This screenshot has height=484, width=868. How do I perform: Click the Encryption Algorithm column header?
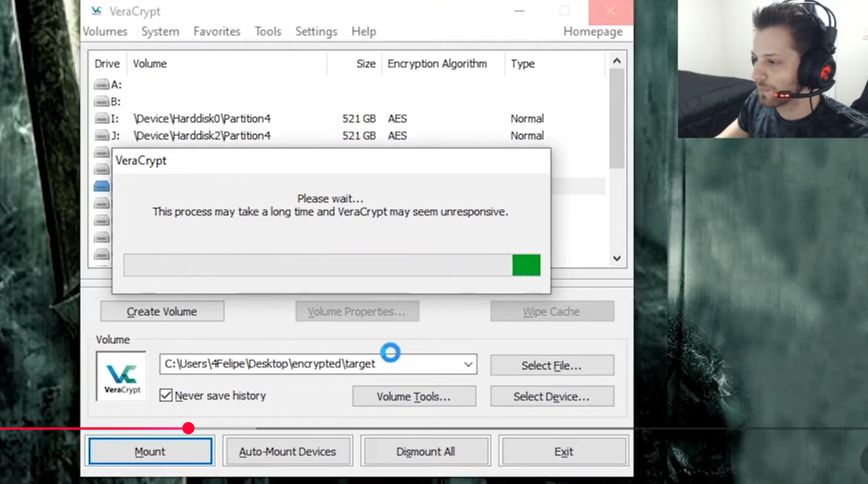coord(437,64)
